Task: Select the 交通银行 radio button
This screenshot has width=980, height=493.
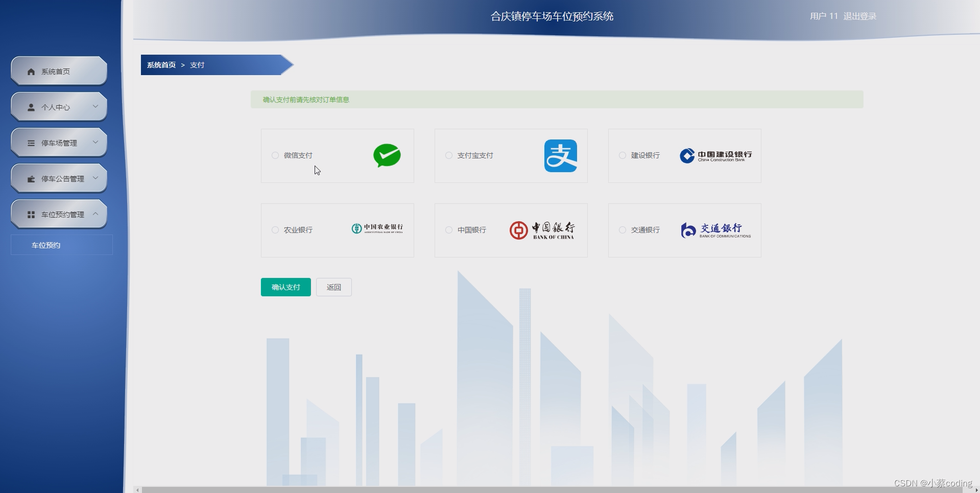Action: (623, 230)
